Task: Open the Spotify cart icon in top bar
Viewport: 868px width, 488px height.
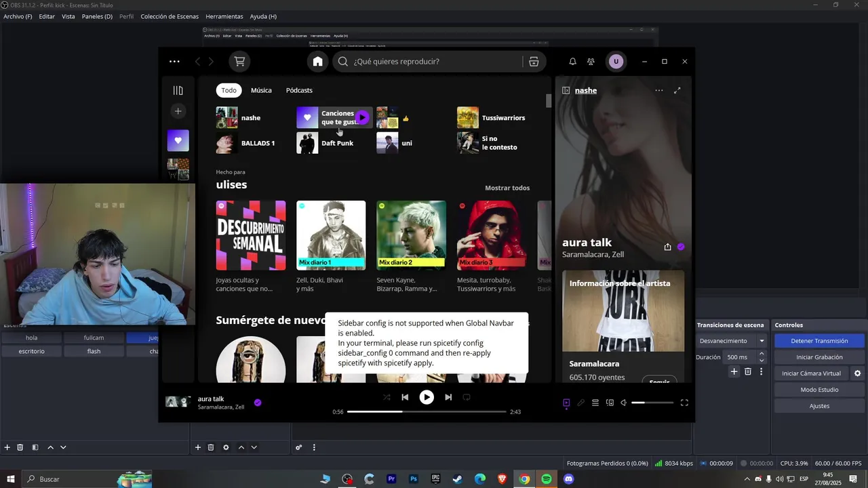Action: coord(239,62)
